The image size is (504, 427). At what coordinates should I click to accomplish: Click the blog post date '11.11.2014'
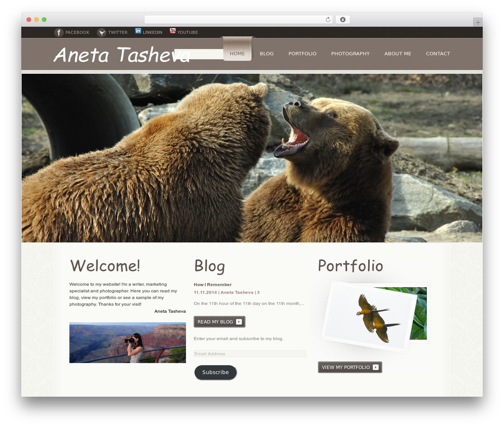coord(205,292)
